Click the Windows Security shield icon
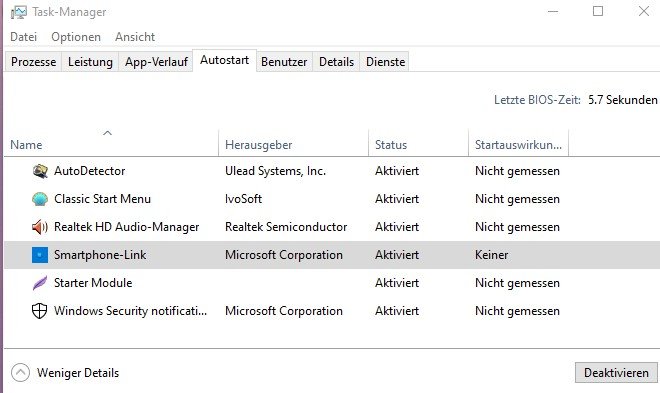The image size is (660, 393). pos(40,311)
